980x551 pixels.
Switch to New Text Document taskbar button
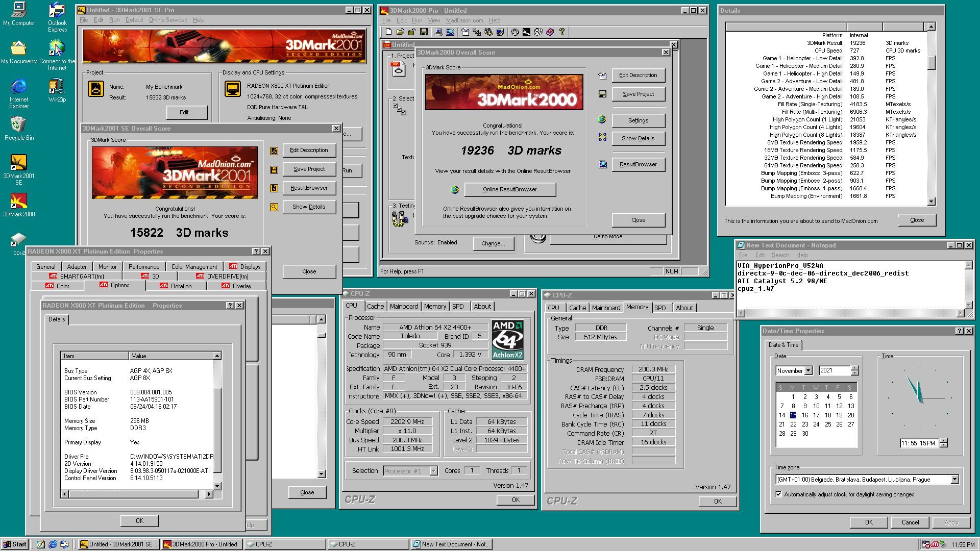(451, 544)
